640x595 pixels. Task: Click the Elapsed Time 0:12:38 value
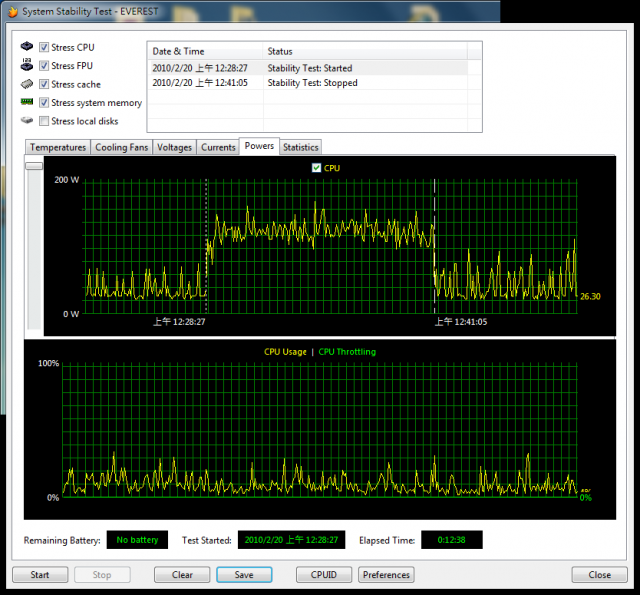tap(451, 539)
